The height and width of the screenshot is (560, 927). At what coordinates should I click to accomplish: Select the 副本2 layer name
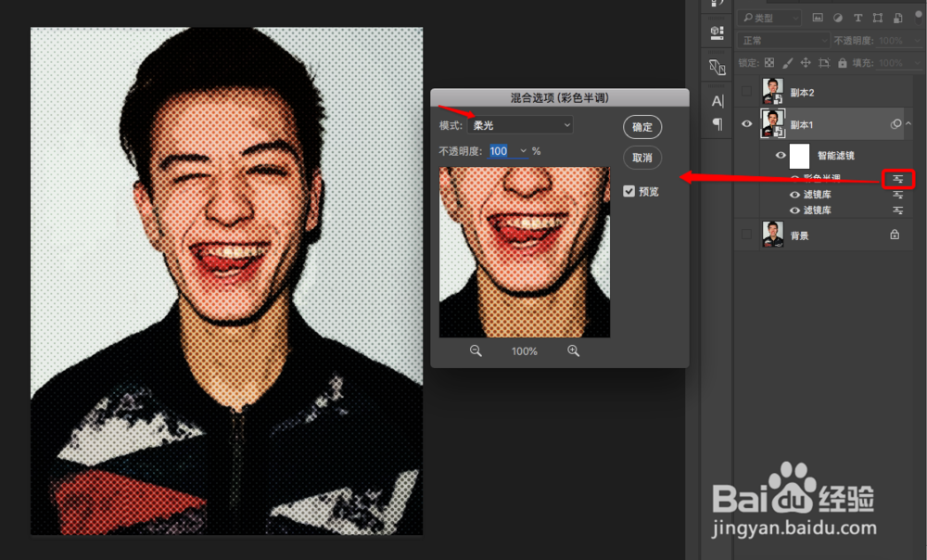tap(802, 93)
